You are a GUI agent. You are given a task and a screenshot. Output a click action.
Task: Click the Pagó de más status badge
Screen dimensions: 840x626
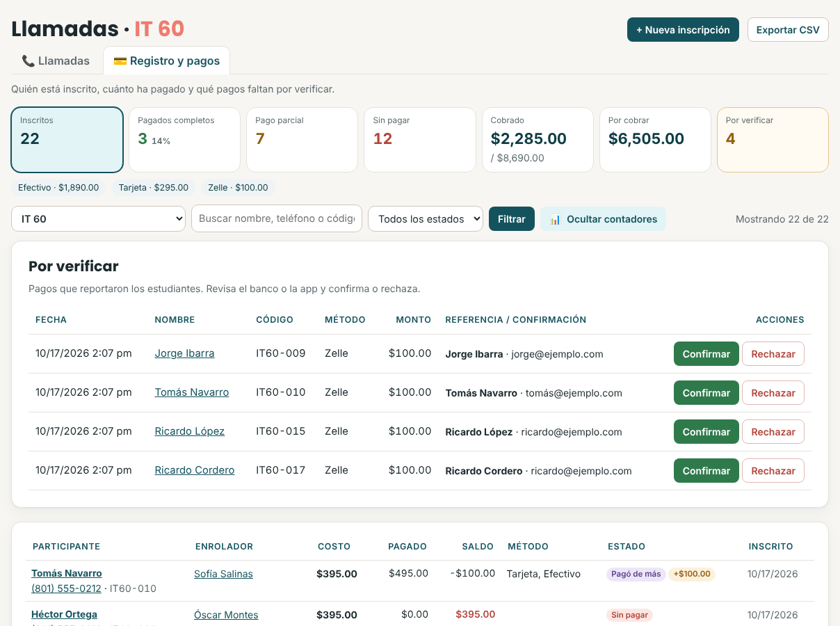[636, 575]
